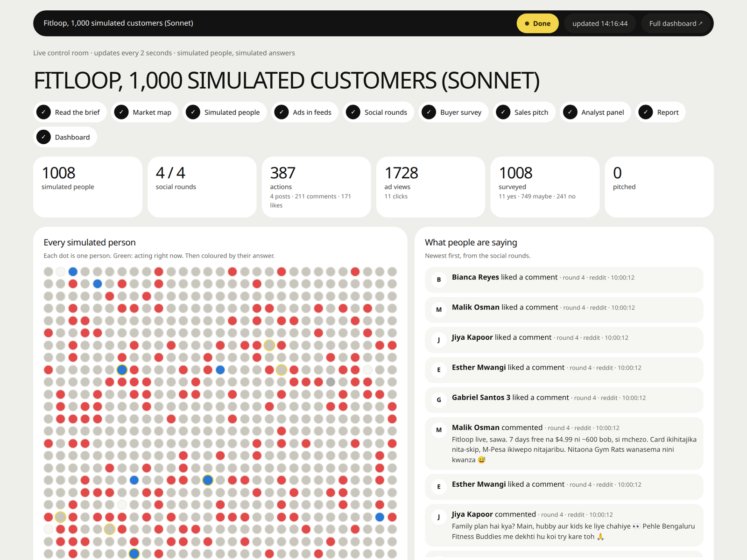
Task: Select the Market map step
Action: pyautogui.click(x=145, y=112)
